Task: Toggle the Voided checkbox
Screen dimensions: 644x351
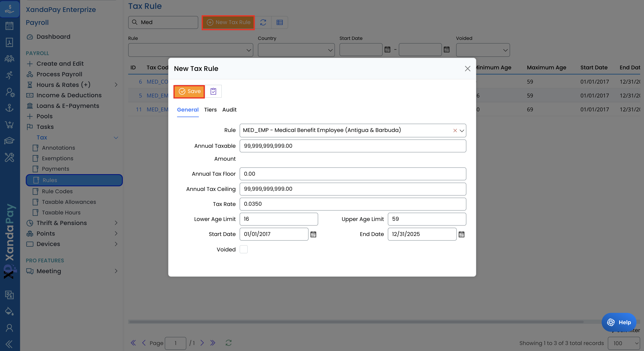Action: coord(243,249)
